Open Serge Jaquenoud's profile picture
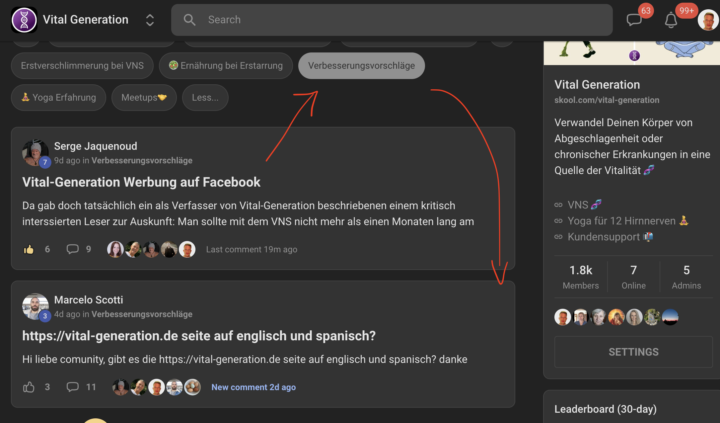720x423 pixels. tap(35, 153)
